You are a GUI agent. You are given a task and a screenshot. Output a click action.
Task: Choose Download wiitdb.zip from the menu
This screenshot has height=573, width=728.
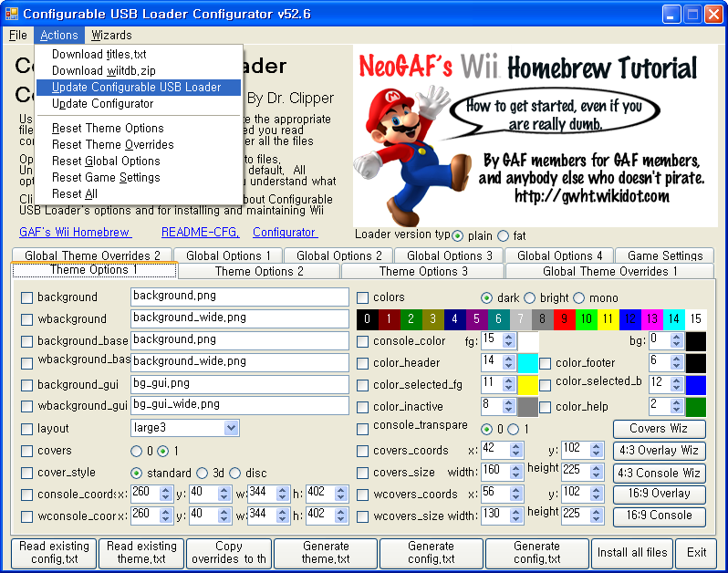tap(139, 70)
